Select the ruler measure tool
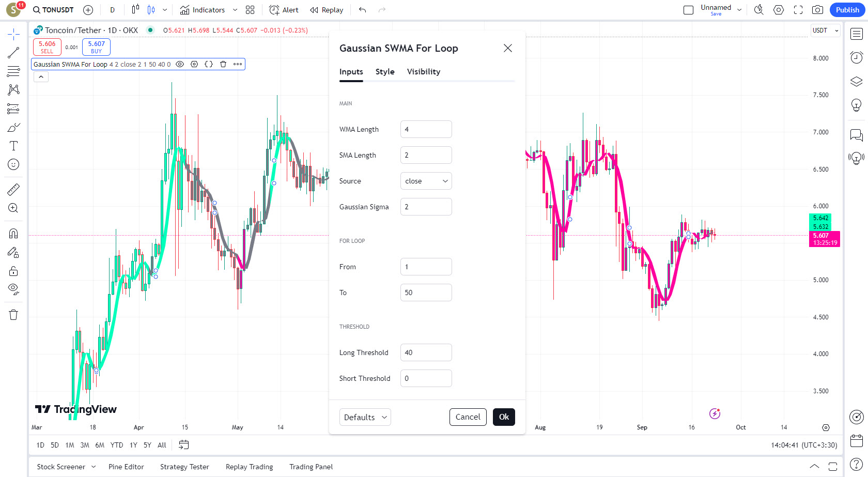Viewport: 868px width, 477px height. click(13, 190)
